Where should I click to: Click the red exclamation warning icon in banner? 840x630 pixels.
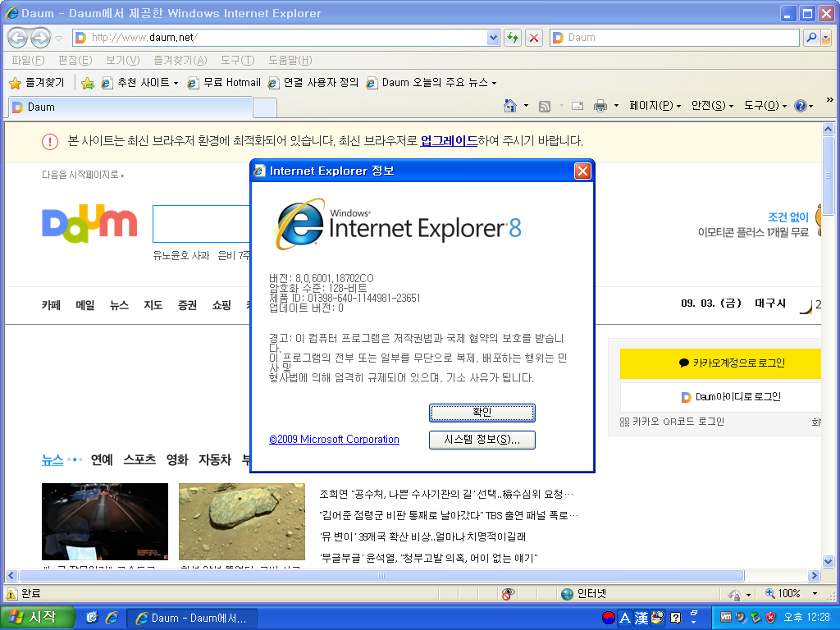pyautogui.click(x=50, y=141)
